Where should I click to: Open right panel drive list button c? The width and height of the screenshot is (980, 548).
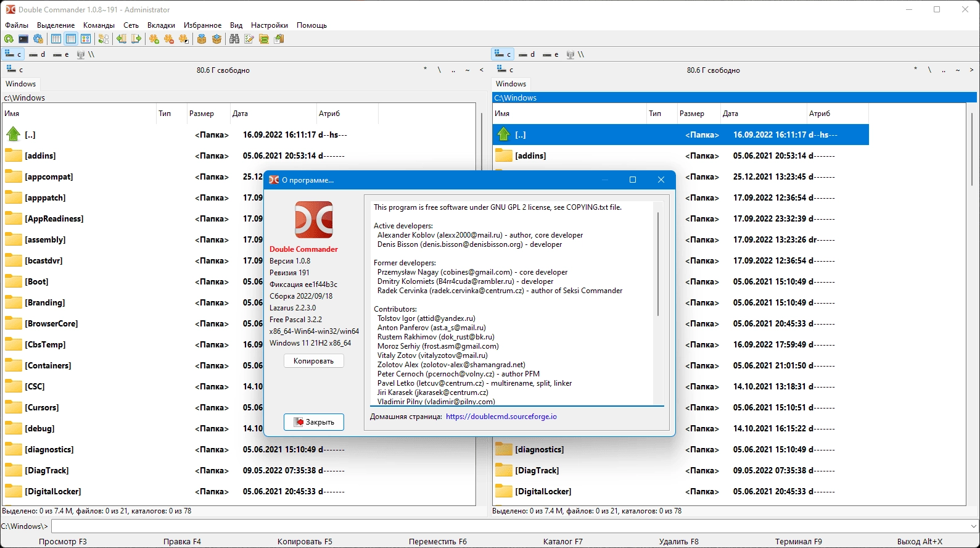tap(505, 70)
